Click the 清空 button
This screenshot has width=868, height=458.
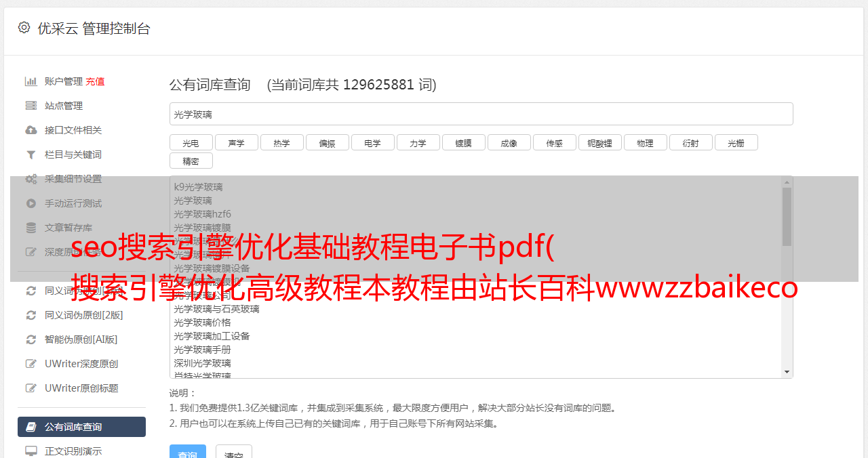coord(234,451)
